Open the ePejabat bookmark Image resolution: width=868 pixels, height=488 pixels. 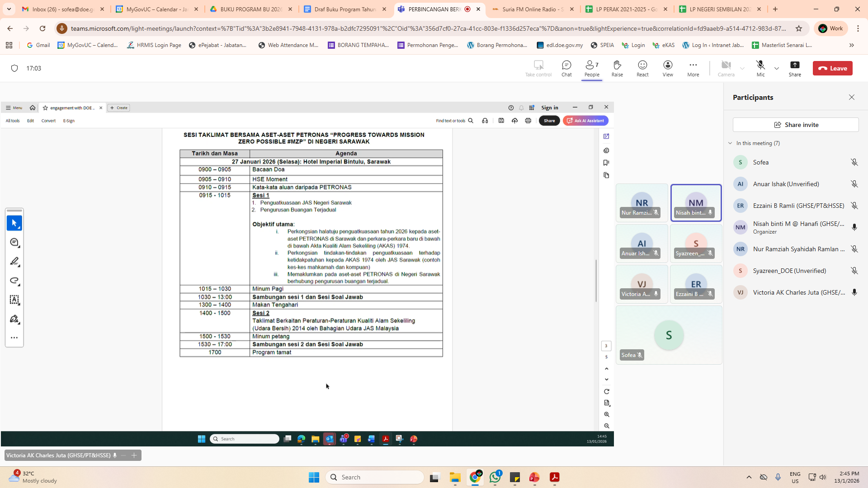coord(218,45)
